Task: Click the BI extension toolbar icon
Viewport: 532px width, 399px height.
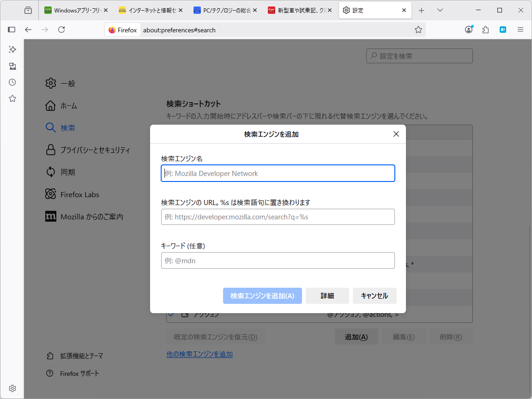Action: click(x=502, y=29)
